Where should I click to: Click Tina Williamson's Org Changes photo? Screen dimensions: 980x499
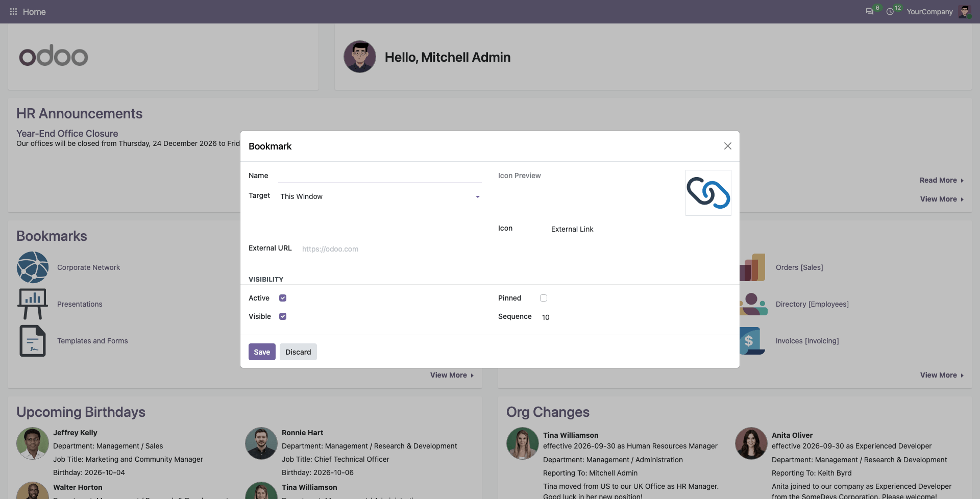pos(523,443)
